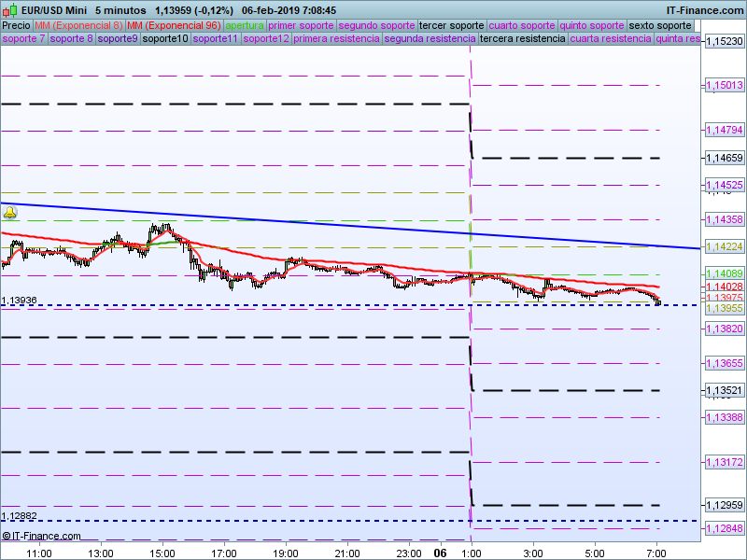Click the segunda resistencia label

tap(430, 38)
